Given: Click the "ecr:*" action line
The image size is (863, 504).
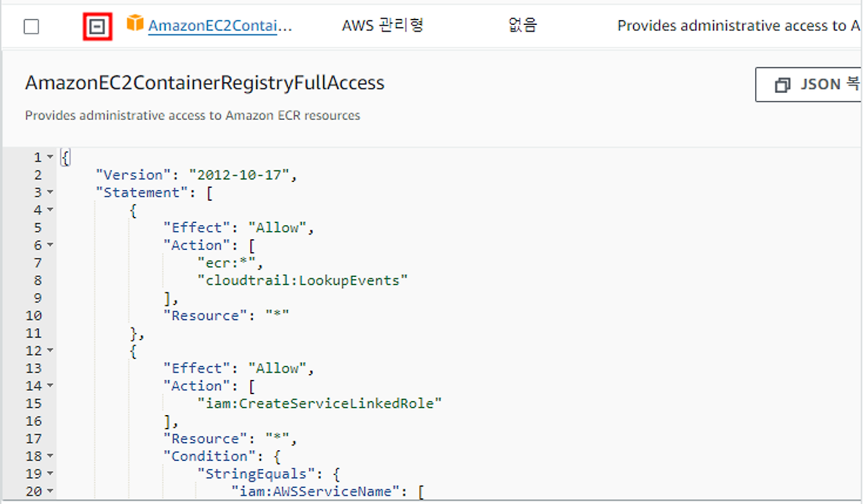Looking at the screenshot, I should pyautogui.click(x=230, y=263).
